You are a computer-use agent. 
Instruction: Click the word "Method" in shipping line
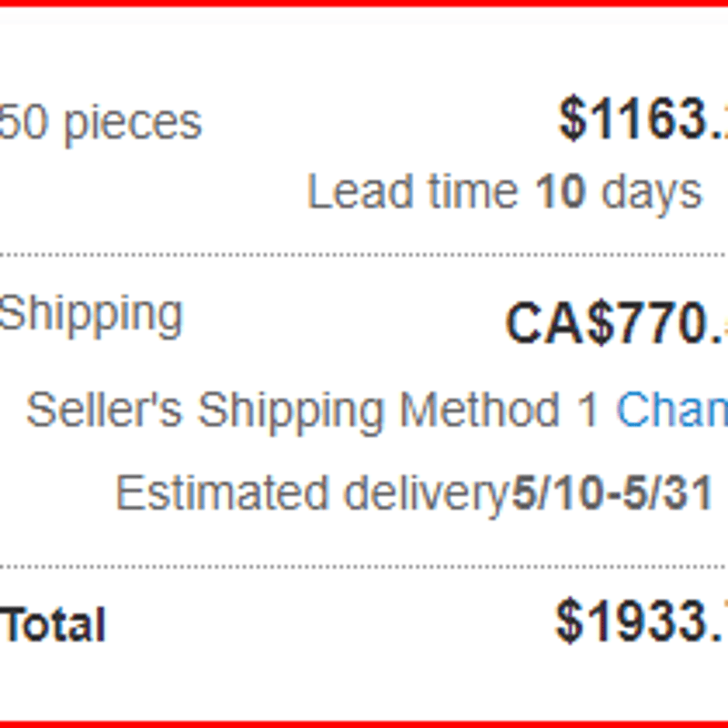pyautogui.click(x=480, y=411)
